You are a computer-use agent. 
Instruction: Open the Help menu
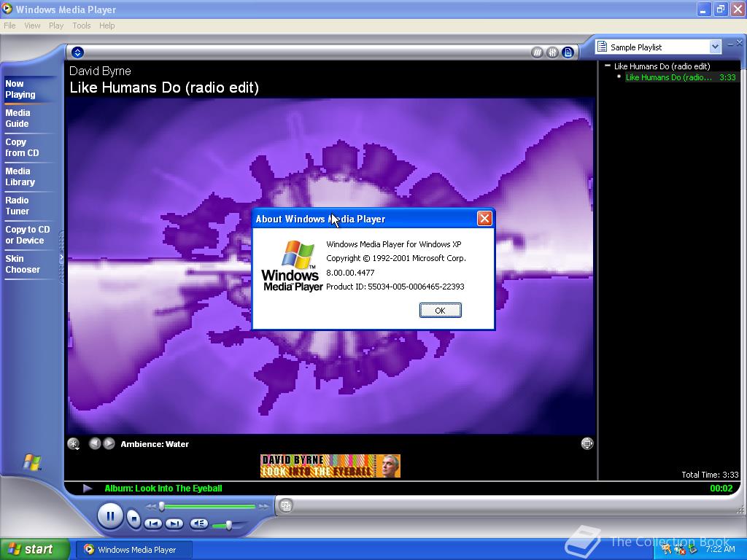tap(107, 26)
